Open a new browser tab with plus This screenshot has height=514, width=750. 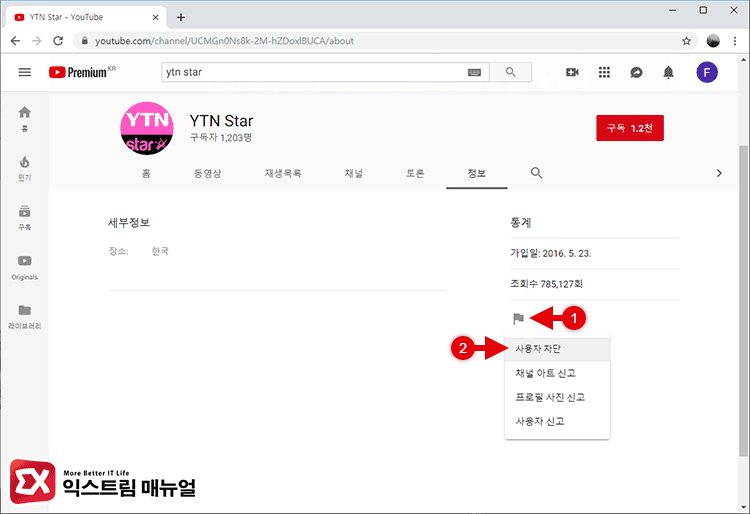click(181, 17)
